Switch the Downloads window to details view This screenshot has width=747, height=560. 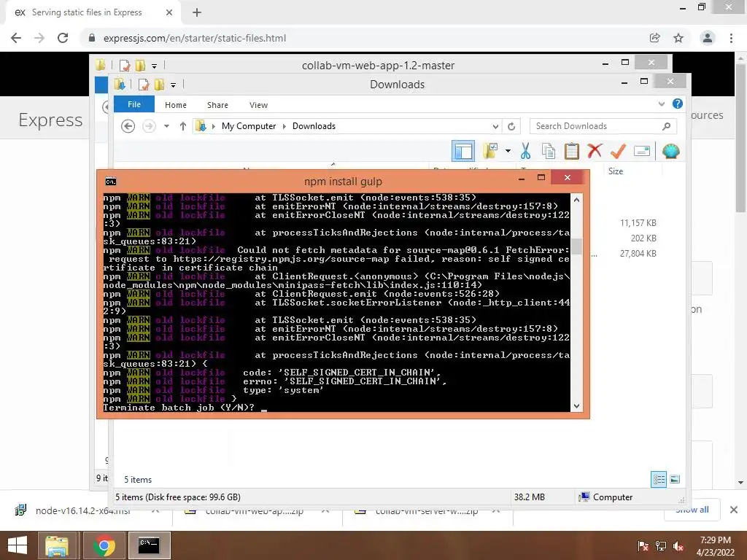[659, 479]
